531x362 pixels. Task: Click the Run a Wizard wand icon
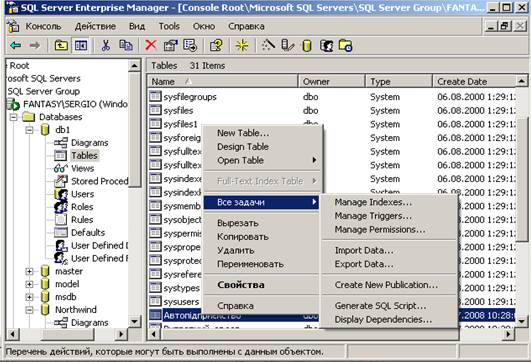click(268, 45)
